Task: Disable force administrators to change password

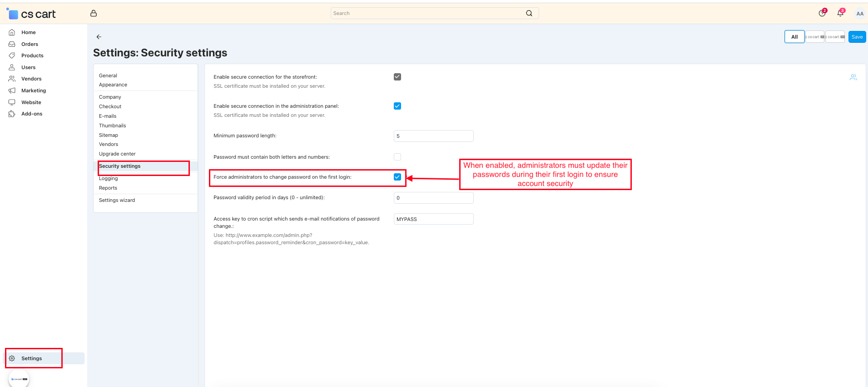Action: tap(397, 177)
